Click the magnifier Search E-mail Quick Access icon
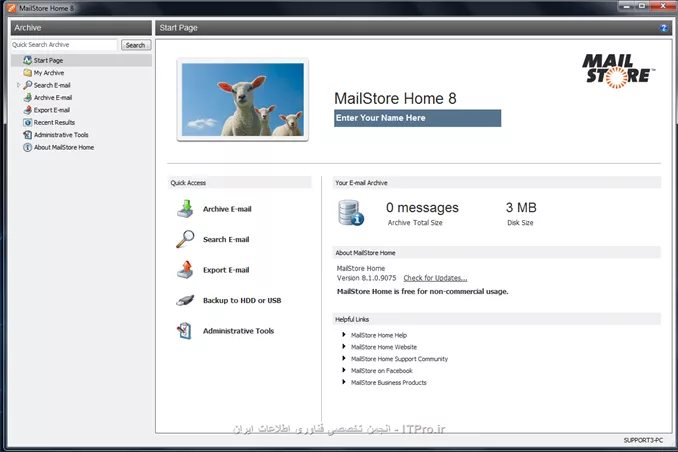 185,239
